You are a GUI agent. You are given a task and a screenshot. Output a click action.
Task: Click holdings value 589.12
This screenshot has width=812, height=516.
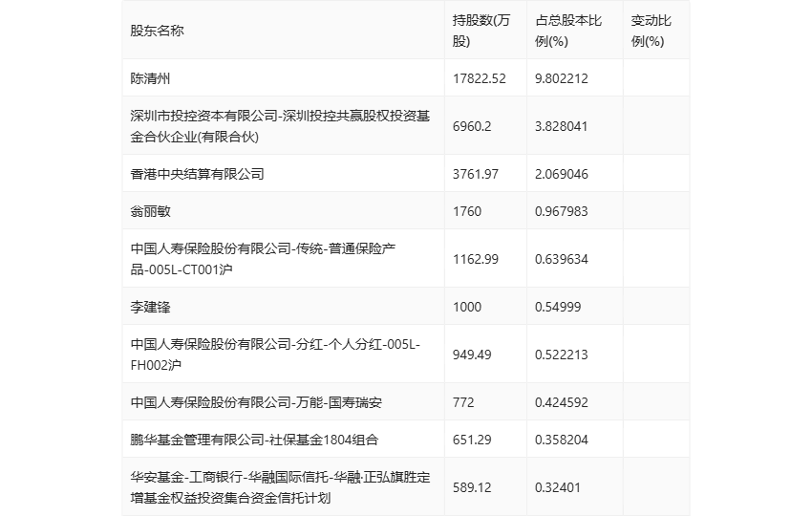472,487
